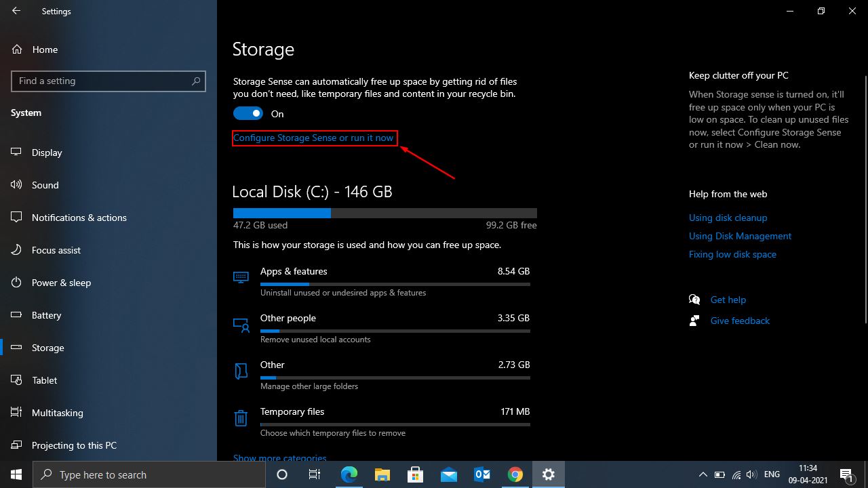868x488 pixels.
Task: Click the Find a setting search field
Action: [108, 81]
